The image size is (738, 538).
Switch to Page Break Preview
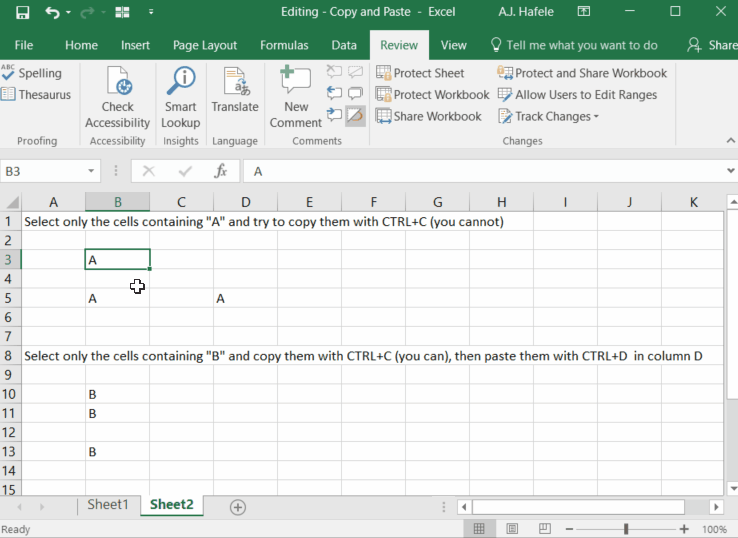pyautogui.click(x=545, y=529)
